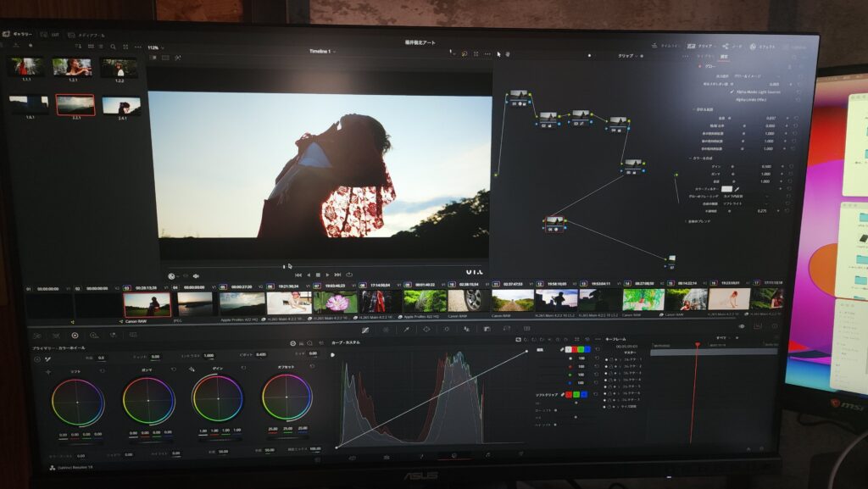This screenshot has height=489, width=868.
Task: Reset the ガンマ color wheel
Action: click(173, 369)
